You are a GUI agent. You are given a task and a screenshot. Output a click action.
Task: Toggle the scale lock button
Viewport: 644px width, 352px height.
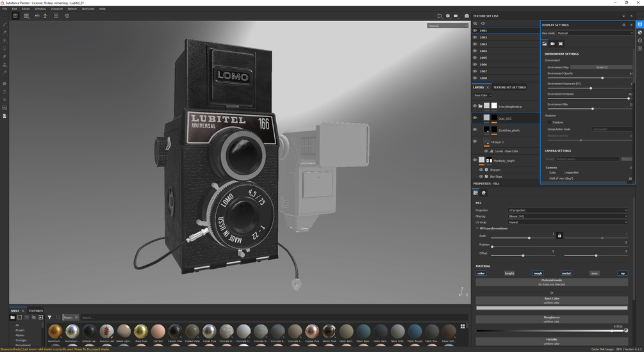pos(559,236)
